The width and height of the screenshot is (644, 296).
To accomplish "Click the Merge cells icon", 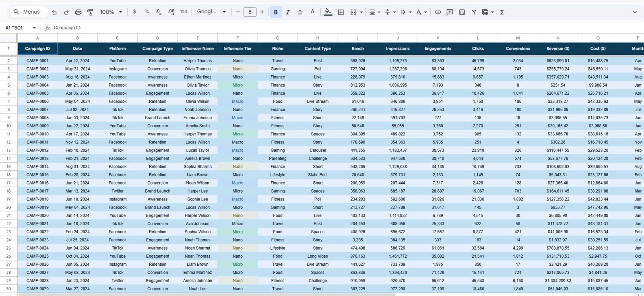I will (353, 12).
